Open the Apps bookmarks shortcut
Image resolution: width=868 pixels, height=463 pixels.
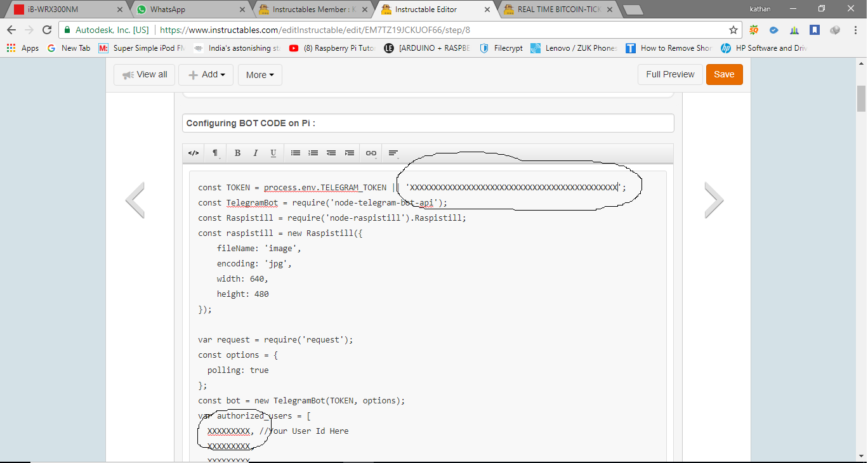[x=23, y=48]
